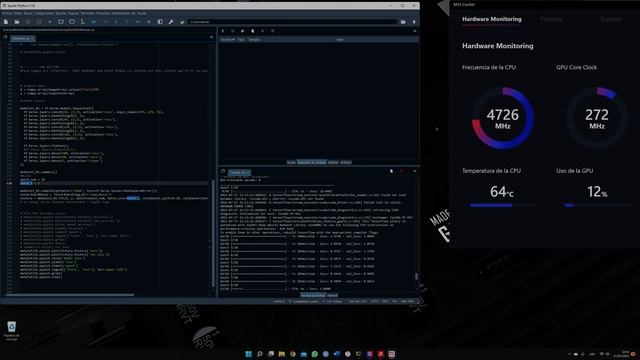Click the 4726 MHz CPU frequency gauge
This screenshot has width=640, height=360.
[502, 118]
